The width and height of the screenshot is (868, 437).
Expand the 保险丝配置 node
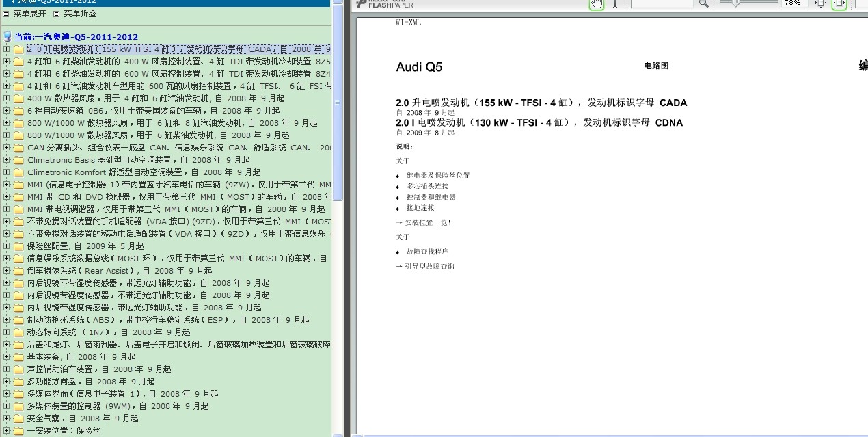(6, 246)
